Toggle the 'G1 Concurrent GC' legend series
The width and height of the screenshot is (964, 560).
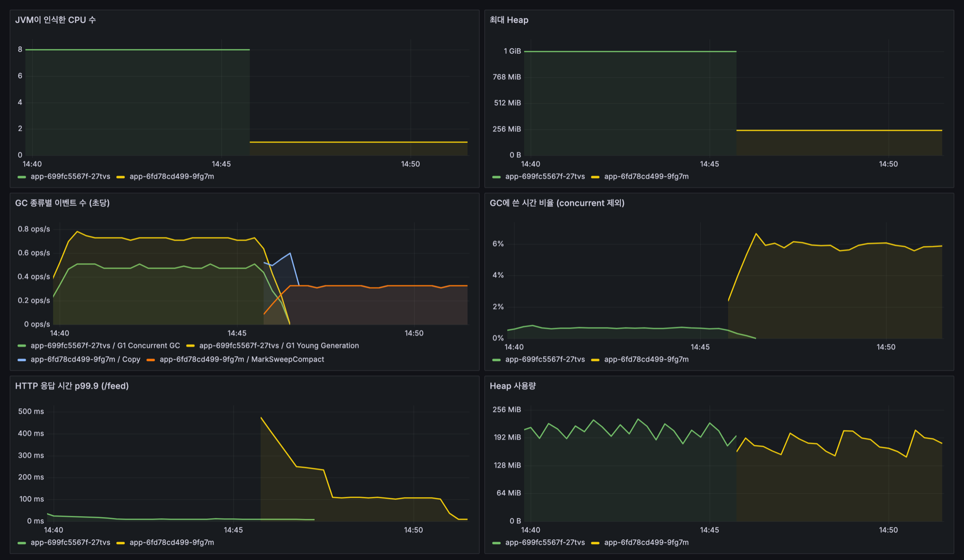coord(105,346)
